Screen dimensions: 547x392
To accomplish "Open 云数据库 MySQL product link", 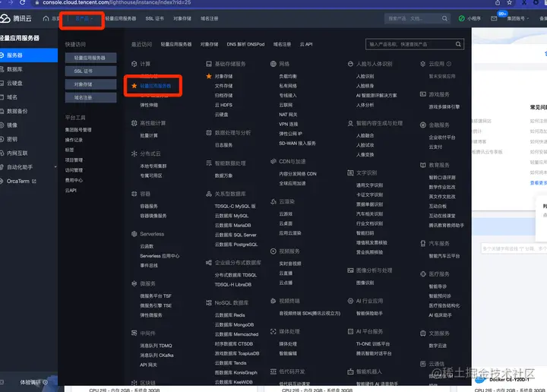I will (232, 216).
